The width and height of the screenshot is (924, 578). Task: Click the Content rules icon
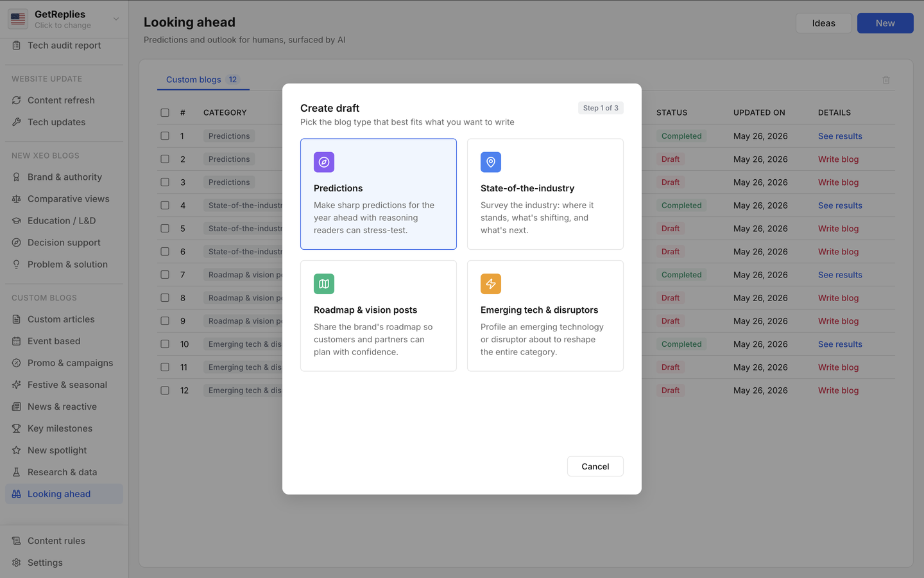pyautogui.click(x=17, y=541)
